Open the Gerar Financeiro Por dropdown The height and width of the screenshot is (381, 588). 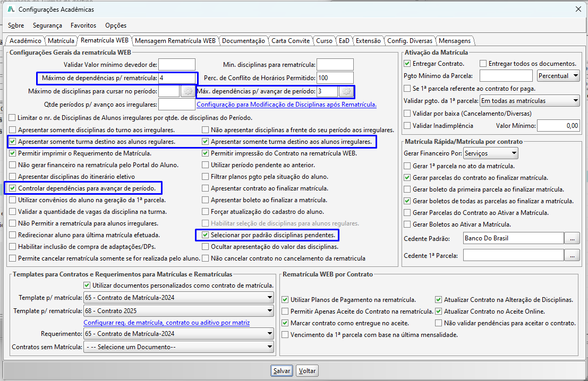pos(491,153)
